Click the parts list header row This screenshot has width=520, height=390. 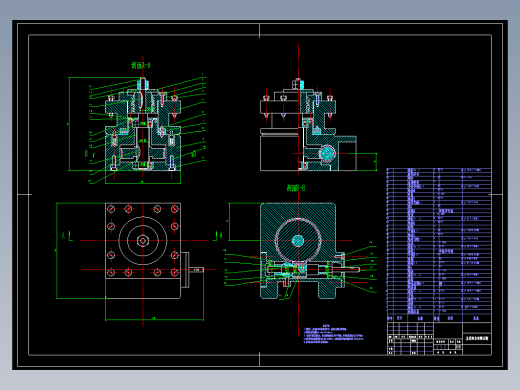tap(439, 318)
